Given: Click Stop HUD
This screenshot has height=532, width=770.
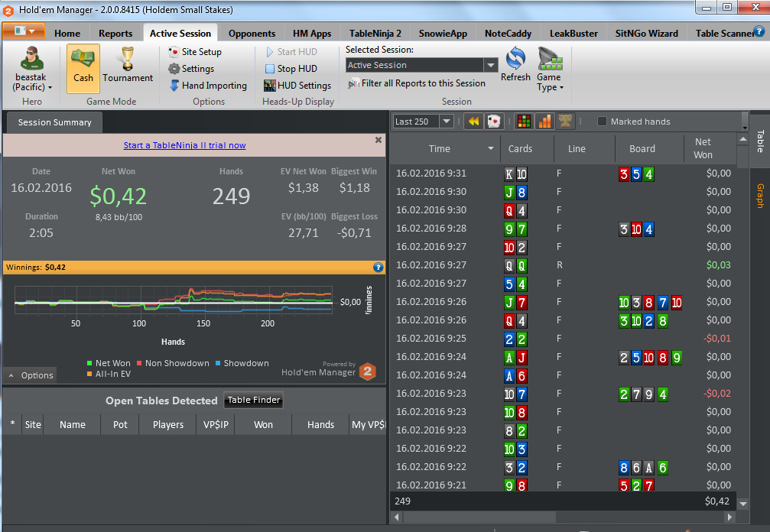Looking at the screenshot, I should (291, 69).
